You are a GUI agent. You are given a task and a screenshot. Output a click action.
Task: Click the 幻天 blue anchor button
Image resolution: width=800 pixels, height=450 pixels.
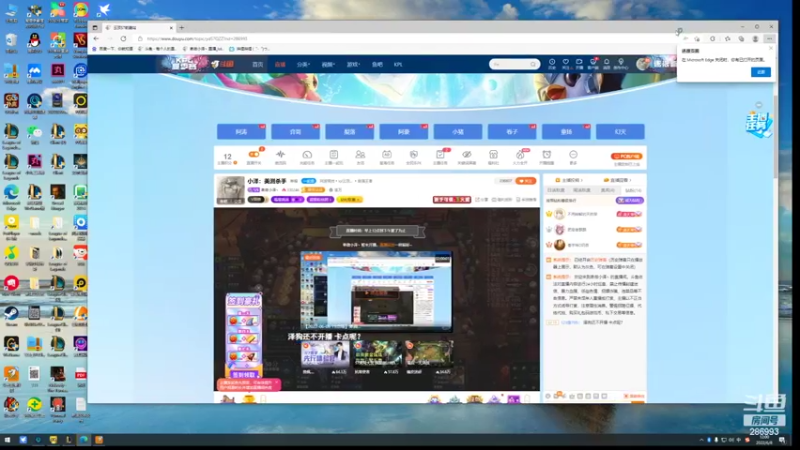tap(620, 132)
